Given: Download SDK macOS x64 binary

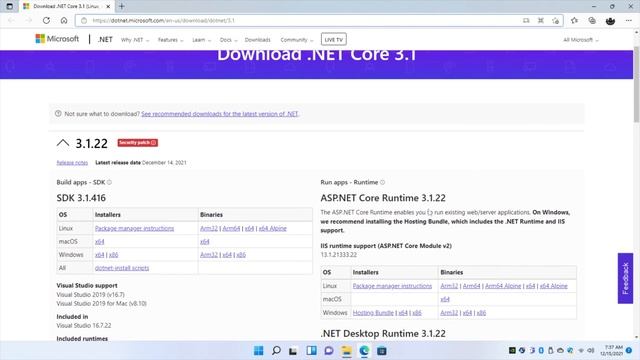Looking at the screenshot, I should point(205,242).
